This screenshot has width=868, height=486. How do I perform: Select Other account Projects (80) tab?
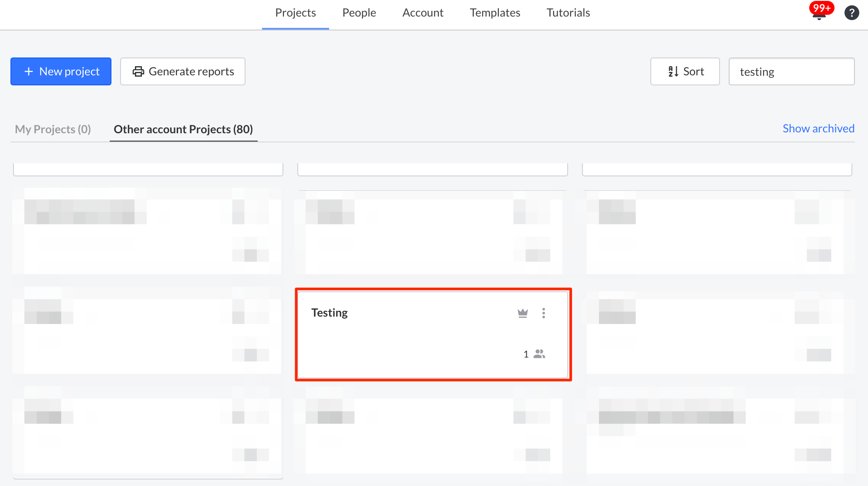point(183,129)
